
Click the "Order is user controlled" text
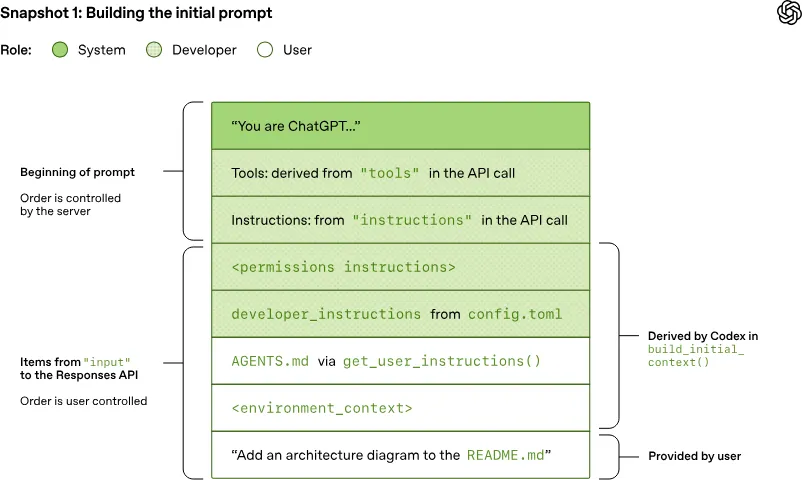click(x=84, y=401)
